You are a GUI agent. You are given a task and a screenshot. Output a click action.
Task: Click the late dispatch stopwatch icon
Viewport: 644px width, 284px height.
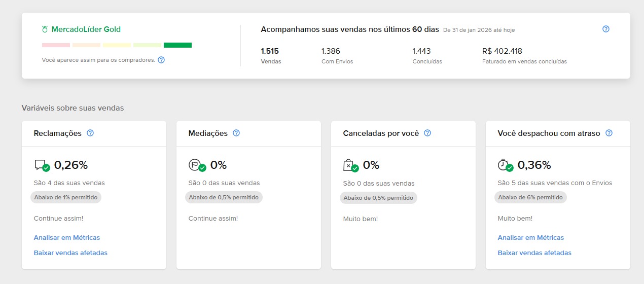click(504, 165)
